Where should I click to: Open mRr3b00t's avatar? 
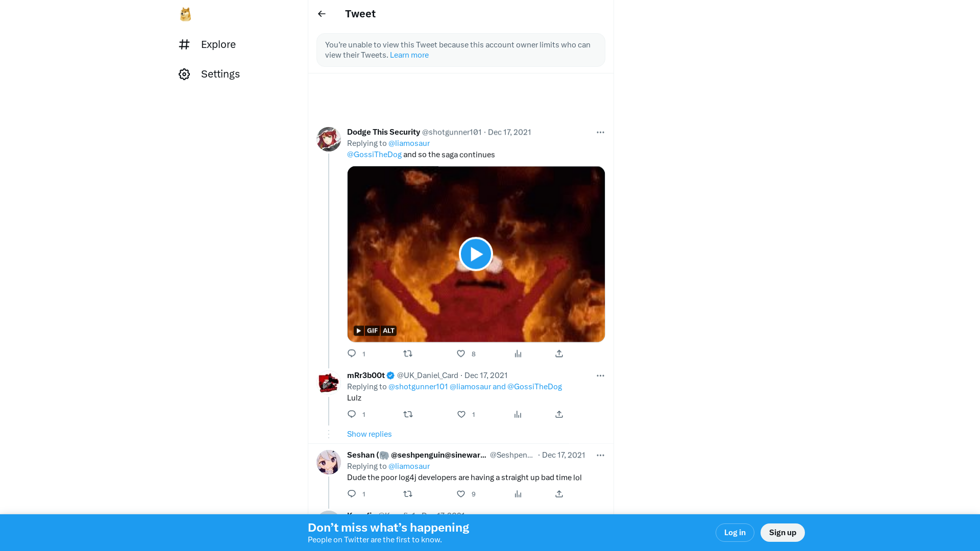(329, 383)
